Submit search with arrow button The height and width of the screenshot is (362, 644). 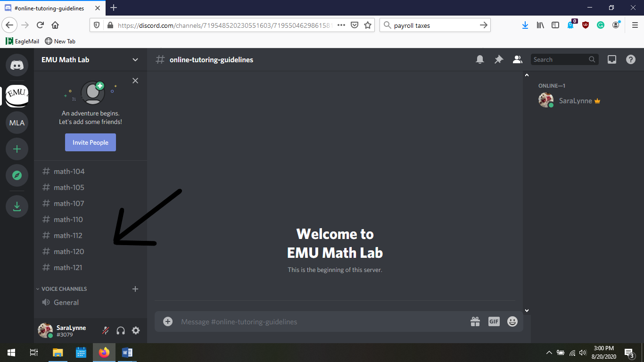pos(483,25)
